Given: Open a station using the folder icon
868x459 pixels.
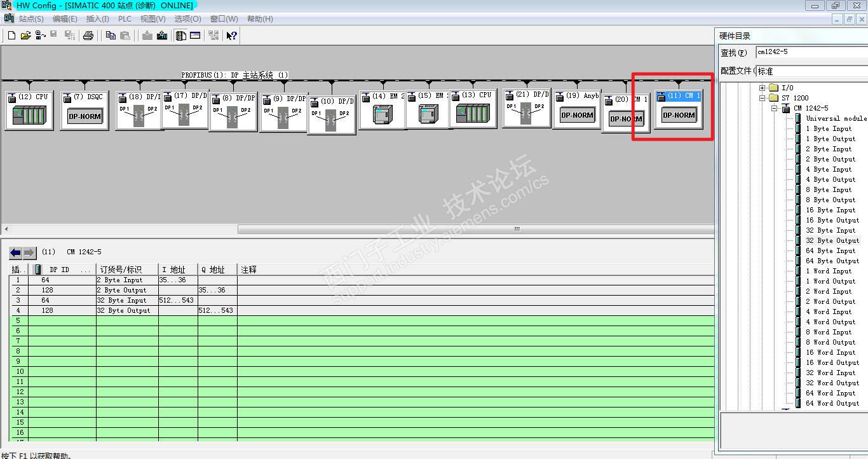Looking at the screenshot, I should pyautogui.click(x=25, y=36).
